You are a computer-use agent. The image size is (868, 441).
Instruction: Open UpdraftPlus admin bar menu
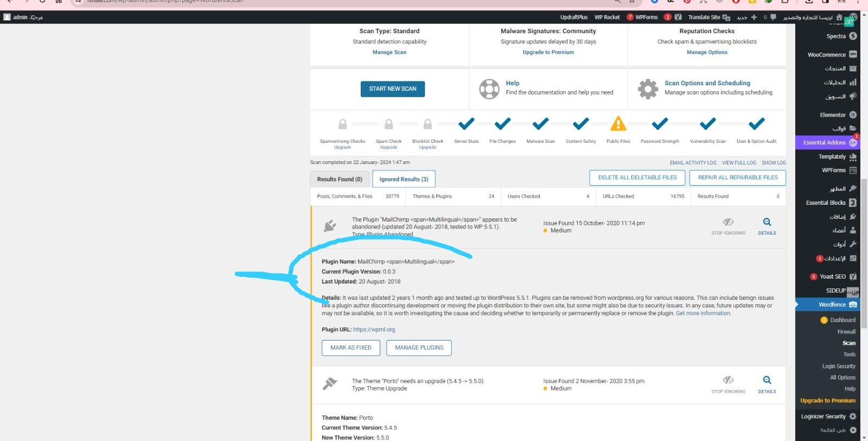[x=574, y=17]
